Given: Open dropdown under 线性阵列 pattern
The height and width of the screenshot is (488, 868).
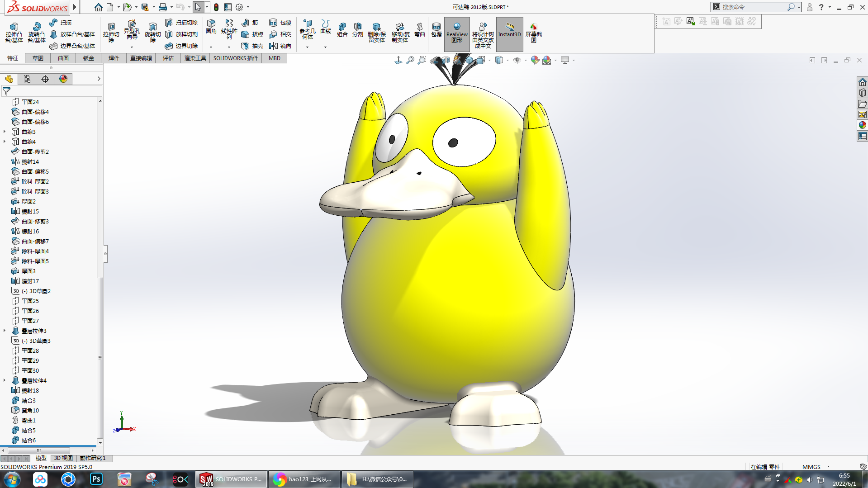Looking at the screenshot, I should [x=229, y=47].
